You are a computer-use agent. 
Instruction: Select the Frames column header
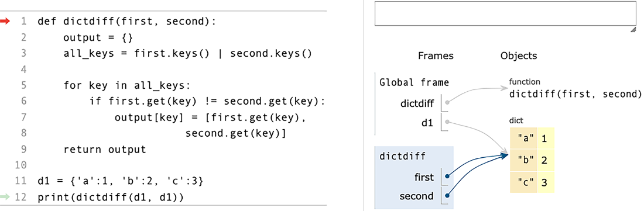[x=436, y=56]
